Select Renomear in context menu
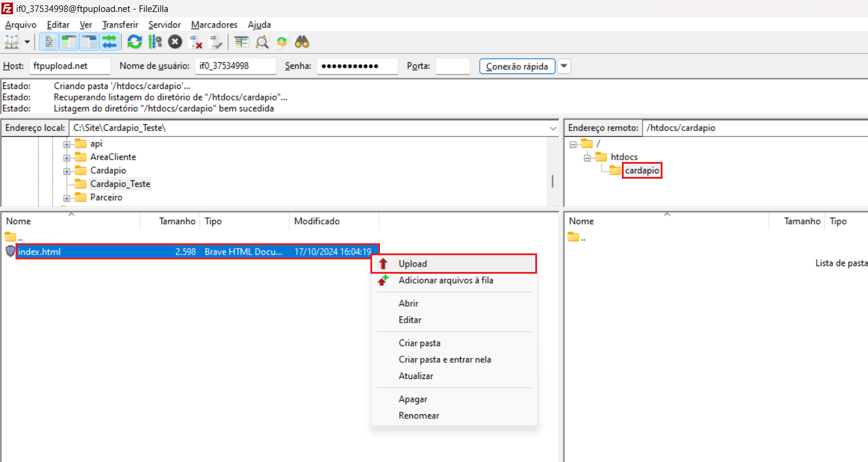Image resolution: width=868 pixels, height=462 pixels. coord(419,415)
